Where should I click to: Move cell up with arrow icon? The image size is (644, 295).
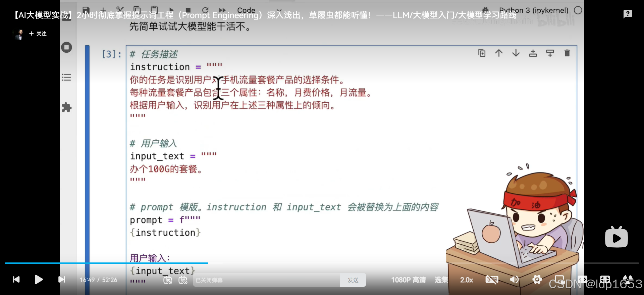(499, 53)
